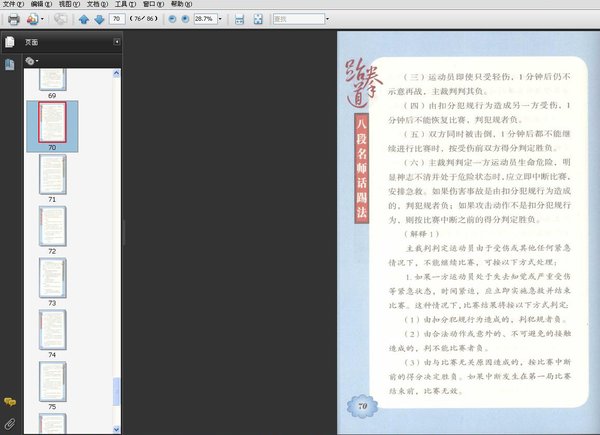Open the Attachments paperclip icon

pyautogui.click(x=10, y=424)
